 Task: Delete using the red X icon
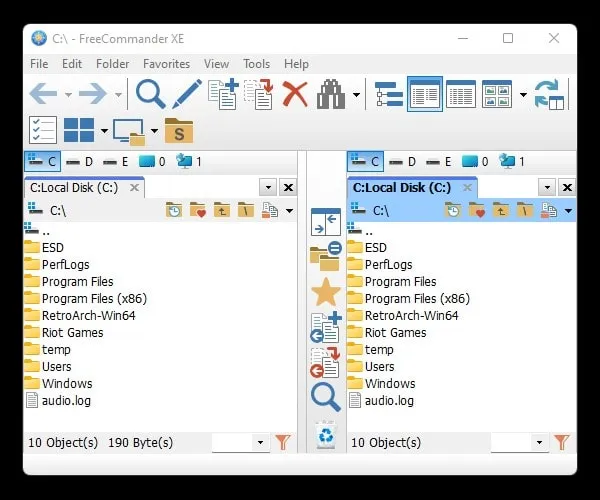tap(295, 94)
